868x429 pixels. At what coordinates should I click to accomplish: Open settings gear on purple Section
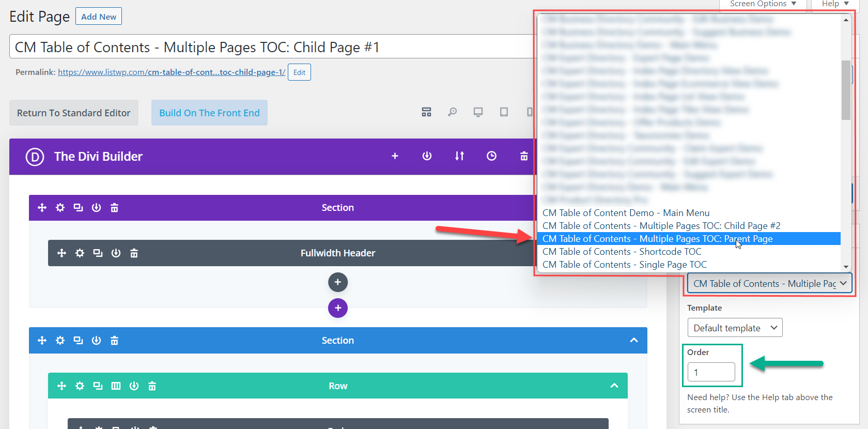pyautogui.click(x=60, y=208)
